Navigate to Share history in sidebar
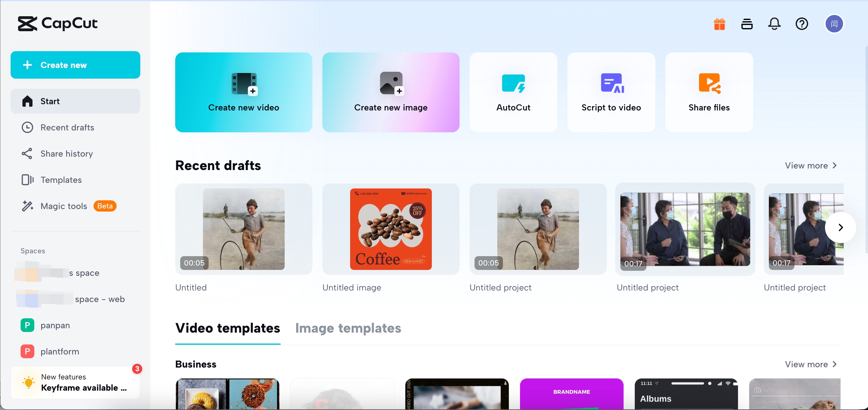868x410 pixels. 66,154
